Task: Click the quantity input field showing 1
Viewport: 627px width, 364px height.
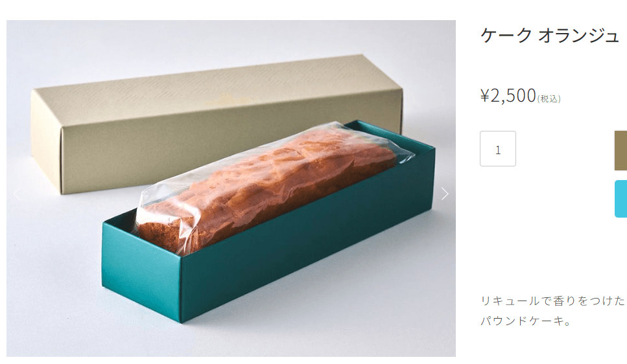Action: tap(498, 148)
